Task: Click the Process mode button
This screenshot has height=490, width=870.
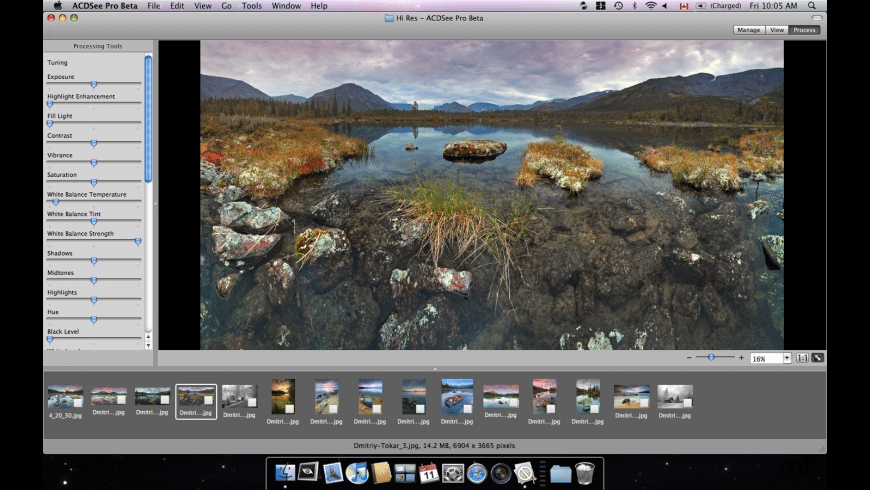Action: [x=804, y=30]
